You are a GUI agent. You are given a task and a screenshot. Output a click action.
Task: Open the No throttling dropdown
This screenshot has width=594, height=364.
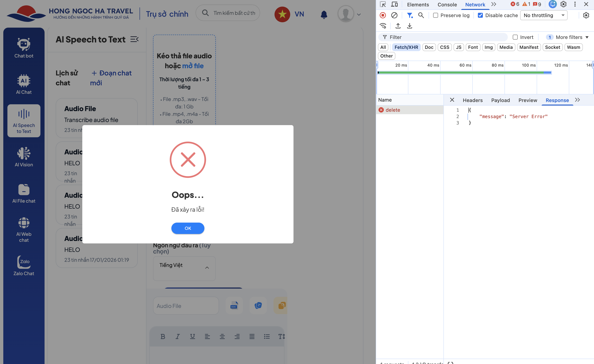pyautogui.click(x=544, y=15)
